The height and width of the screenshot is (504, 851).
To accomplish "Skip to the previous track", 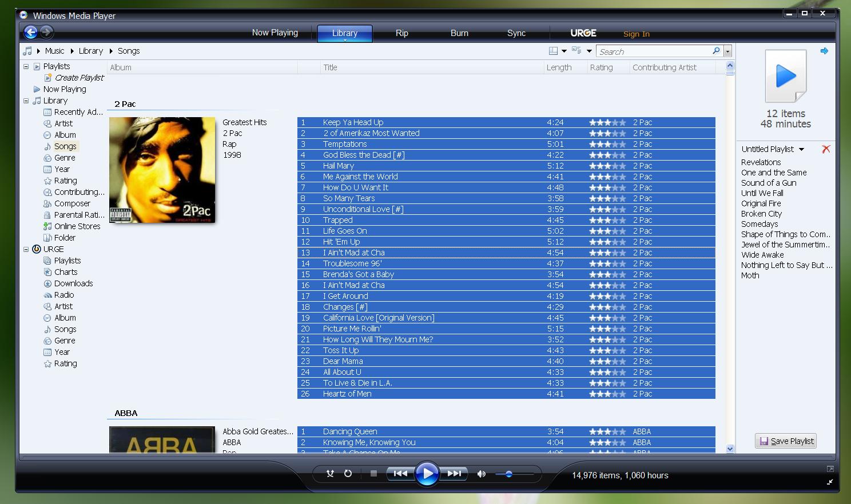I will click(x=400, y=474).
